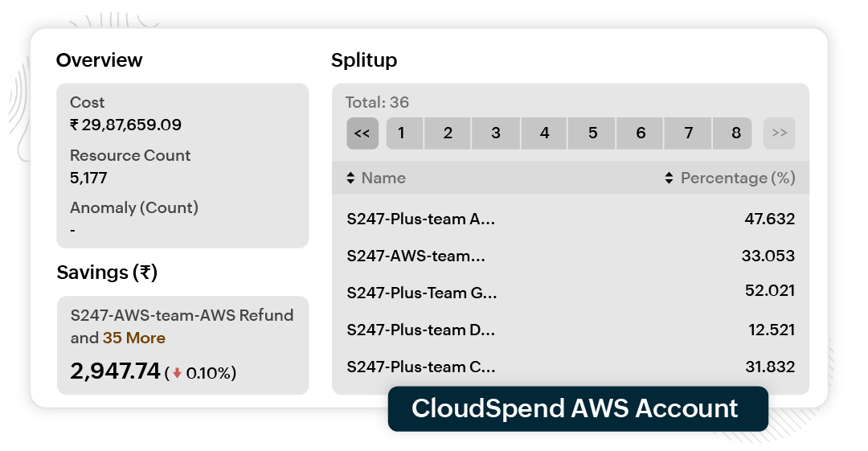Switch to page 5 in pagination

(x=592, y=133)
